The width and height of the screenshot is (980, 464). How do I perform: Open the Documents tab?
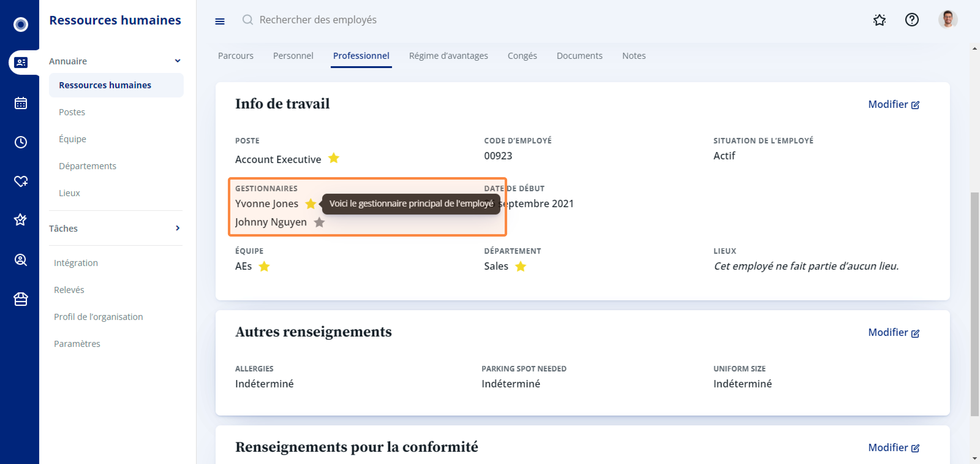coord(579,55)
